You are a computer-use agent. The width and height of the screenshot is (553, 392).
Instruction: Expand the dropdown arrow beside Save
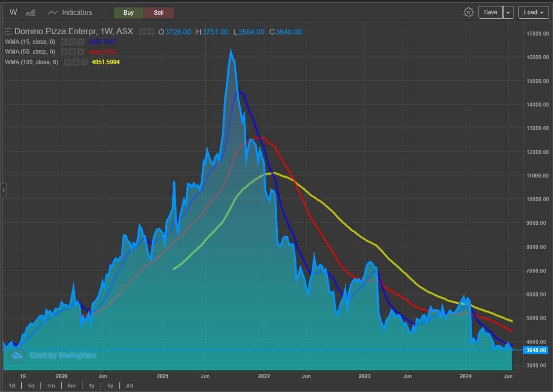tap(508, 12)
